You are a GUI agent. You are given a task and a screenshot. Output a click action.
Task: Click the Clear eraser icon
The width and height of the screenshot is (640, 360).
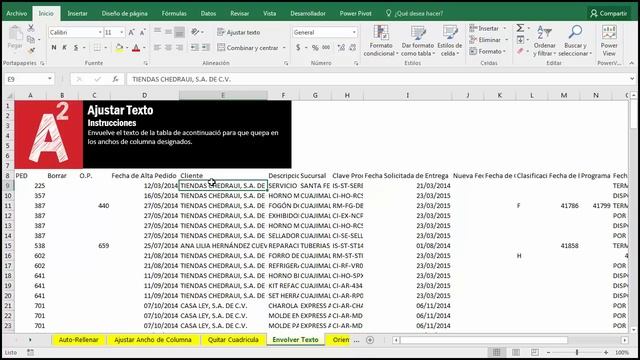point(520,51)
